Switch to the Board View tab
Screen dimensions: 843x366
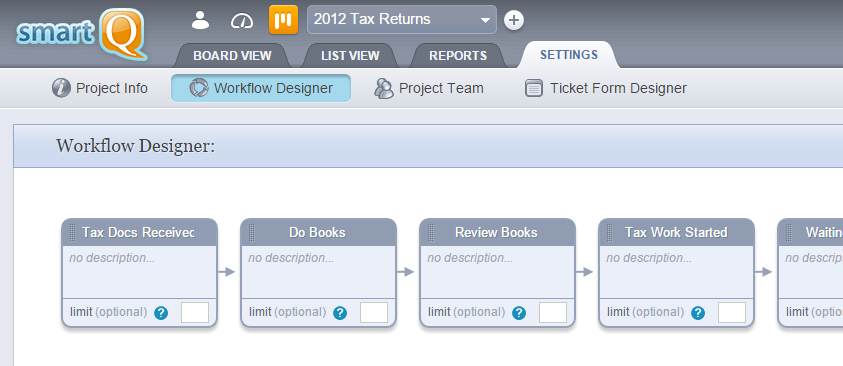click(x=232, y=56)
